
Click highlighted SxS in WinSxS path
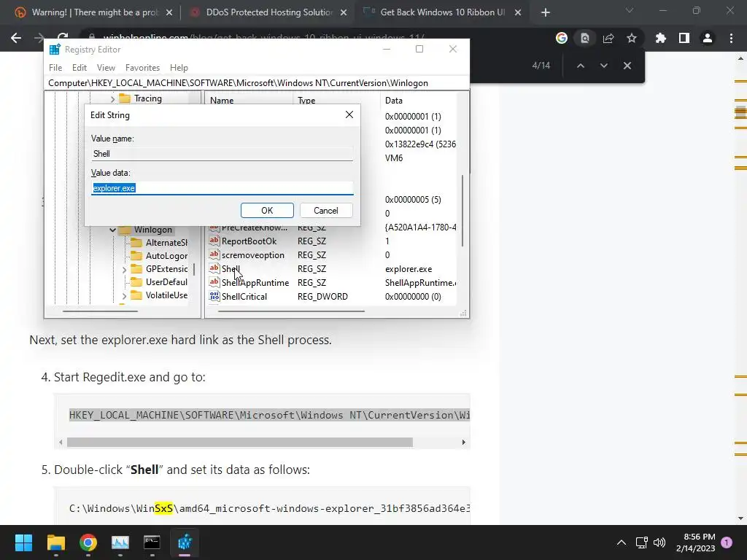pos(163,508)
